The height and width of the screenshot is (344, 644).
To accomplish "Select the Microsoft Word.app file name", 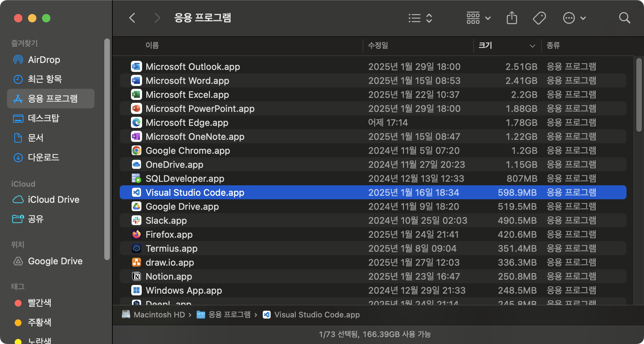I will pyautogui.click(x=187, y=80).
